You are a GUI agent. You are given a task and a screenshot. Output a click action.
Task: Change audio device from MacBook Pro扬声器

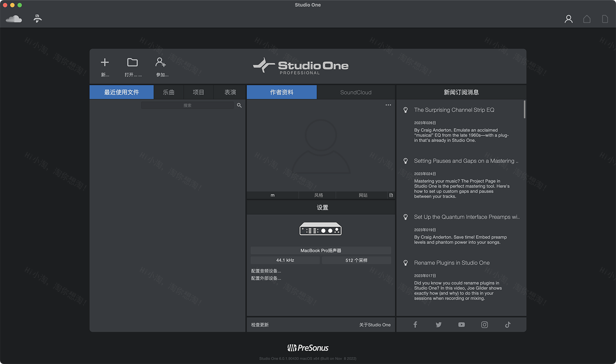321,250
